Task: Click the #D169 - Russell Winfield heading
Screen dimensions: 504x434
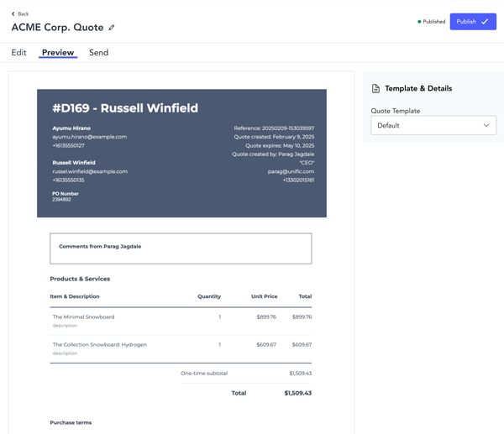Action: coord(125,108)
